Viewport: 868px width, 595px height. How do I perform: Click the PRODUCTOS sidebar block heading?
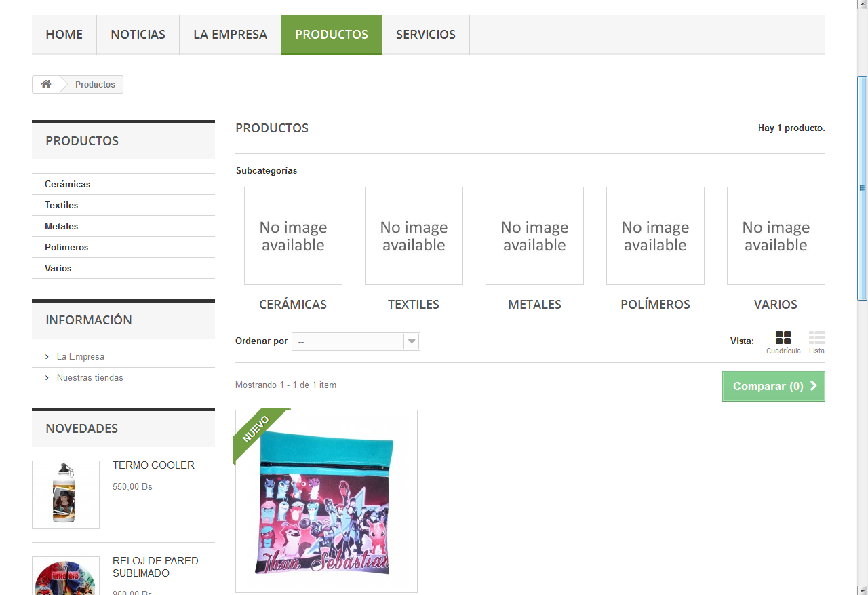click(x=82, y=141)
